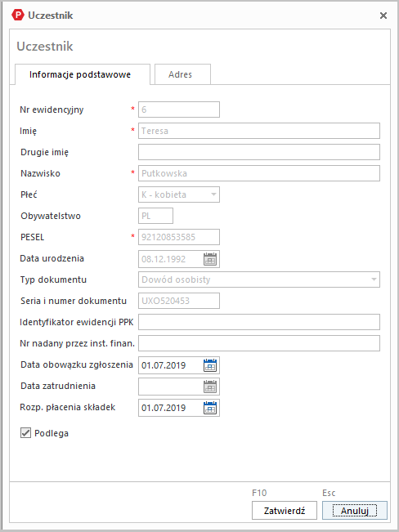Image resolution: width=399 pixels, height=532 pixels.
Task: Focus the Identyfikator ewidencji PPK field
Action: [x=258, y=322]
